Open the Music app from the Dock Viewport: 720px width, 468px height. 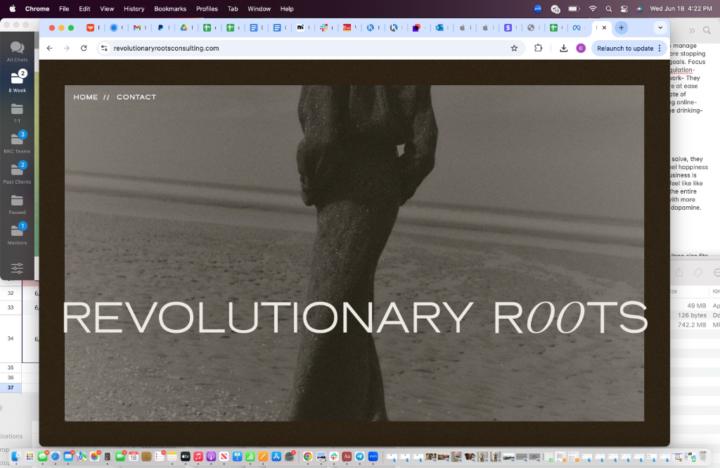pos(198,457)
